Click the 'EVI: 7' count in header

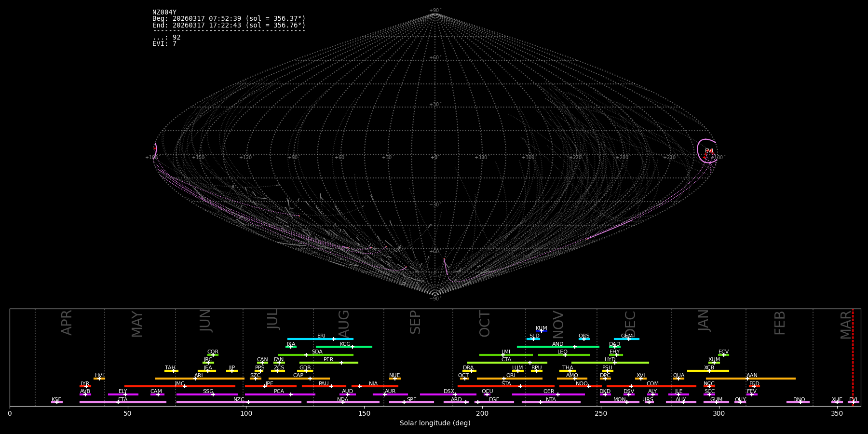[x=164, y=44]
